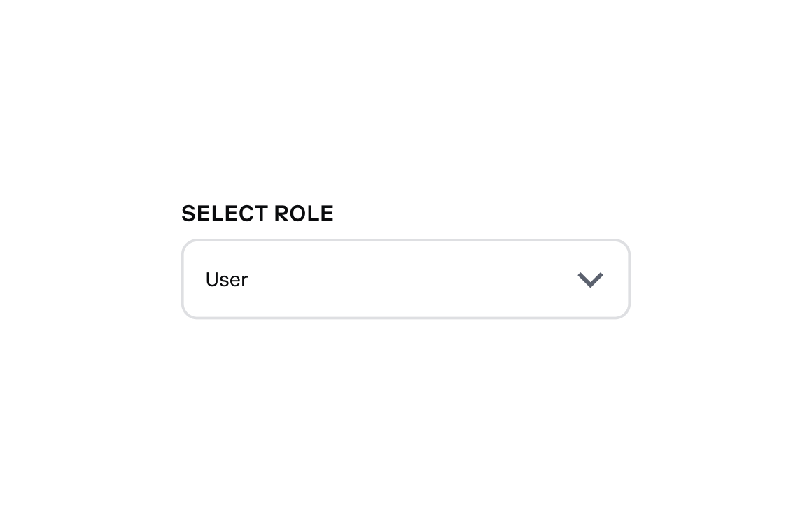
Task: Open role choices from the User box
Action: pyautogui.click(x=405, y=279)
